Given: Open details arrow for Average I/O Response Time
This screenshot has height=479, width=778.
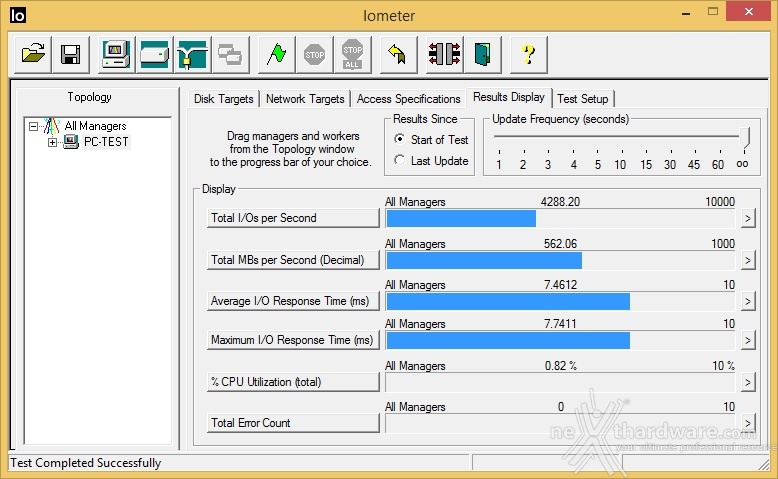Looking at the screenshot, I should (x=748, y=301).
